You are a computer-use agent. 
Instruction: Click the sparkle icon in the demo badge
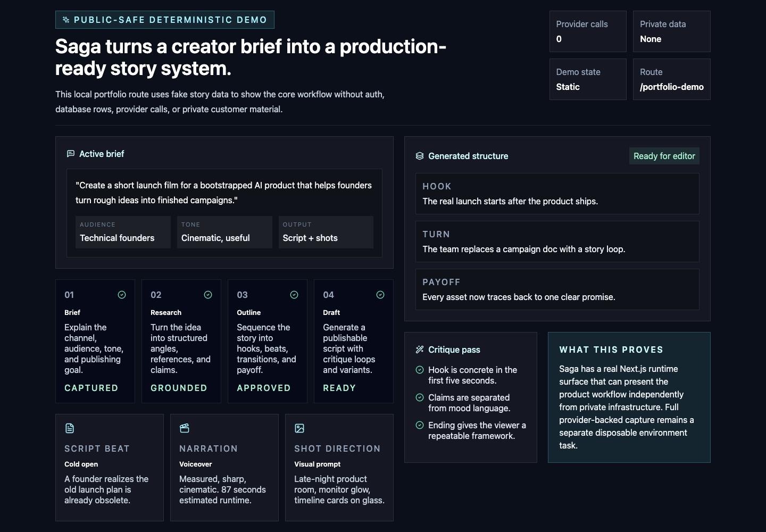(x=66, y=20)
